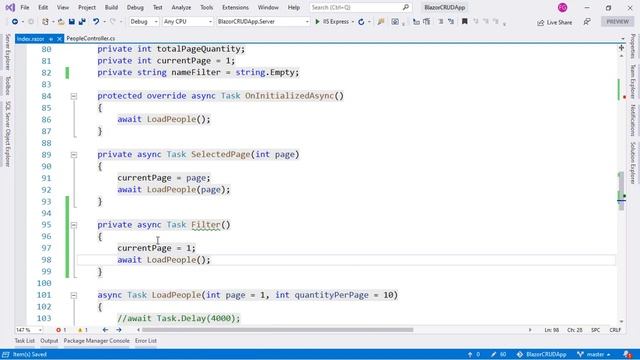Click the errors count indicator icon
The height and width of the screenshot is (360, 640).
pos(58,330)
